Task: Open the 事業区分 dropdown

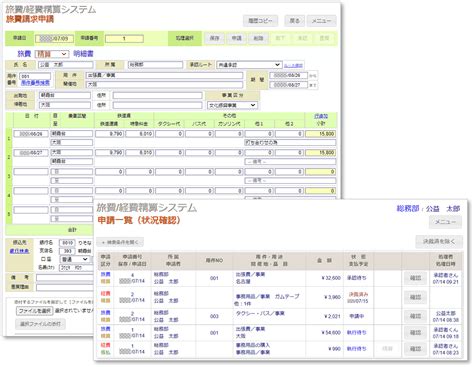Action: coord(232,105)
